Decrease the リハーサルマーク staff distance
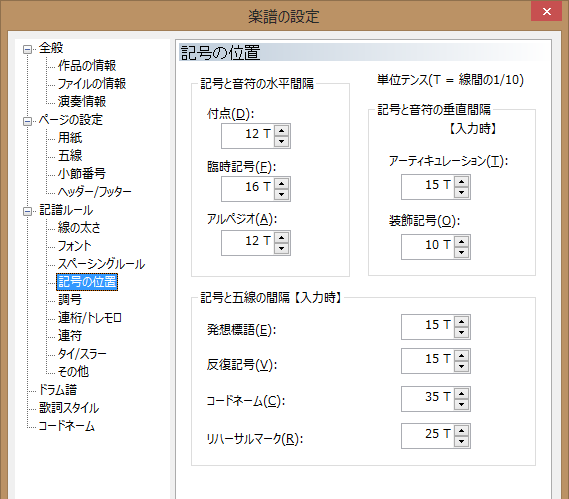This screenshot has height=499, width=569. [x=462, y=442]
